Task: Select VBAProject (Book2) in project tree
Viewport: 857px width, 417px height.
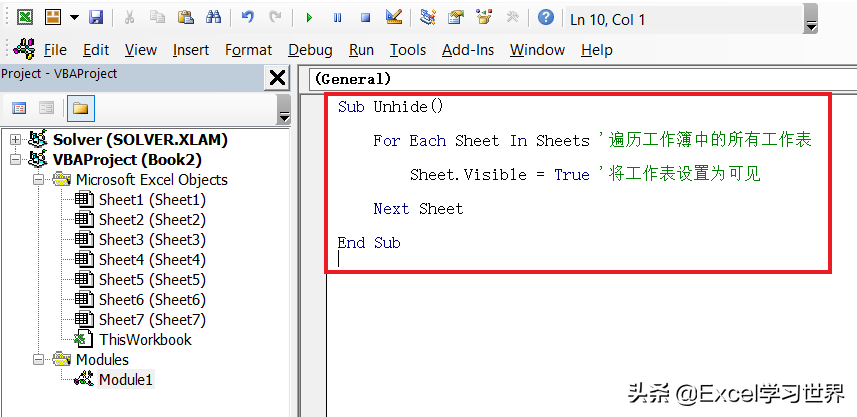Action: click(x=127, y=160)
